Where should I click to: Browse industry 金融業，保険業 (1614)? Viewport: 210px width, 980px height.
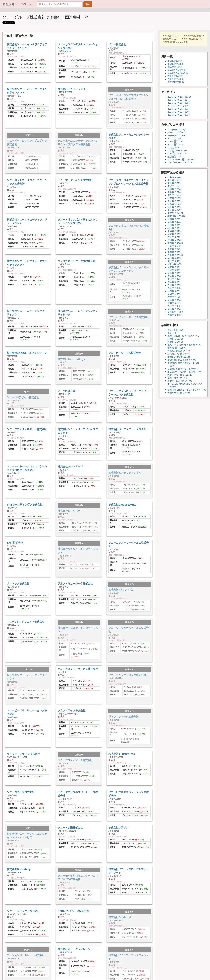[178, 357]
